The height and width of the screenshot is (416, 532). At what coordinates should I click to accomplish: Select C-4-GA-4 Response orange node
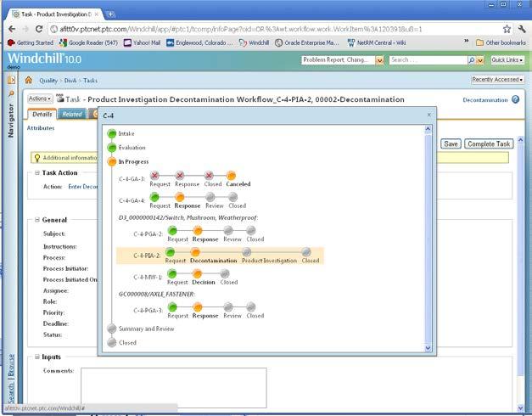180,197
